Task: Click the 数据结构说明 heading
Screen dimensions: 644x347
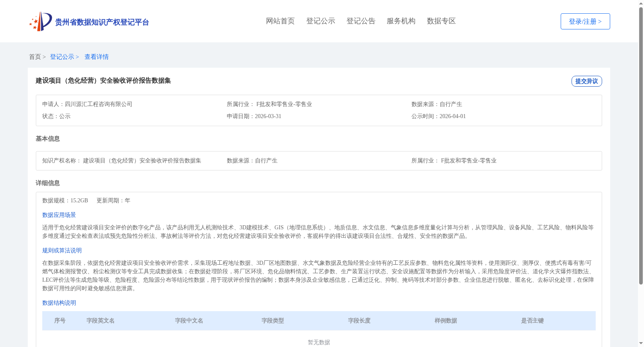Action: (x=59, y=303)
